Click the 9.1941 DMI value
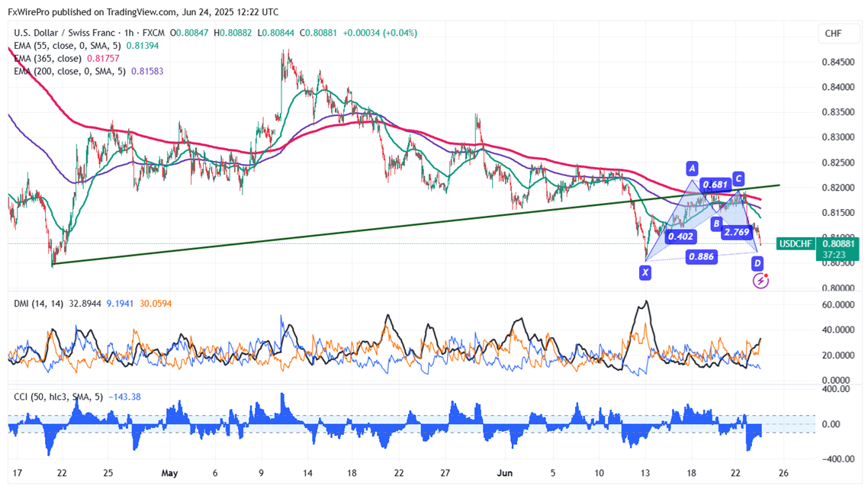This screenshot has height=489, width=868. (120, 304)
